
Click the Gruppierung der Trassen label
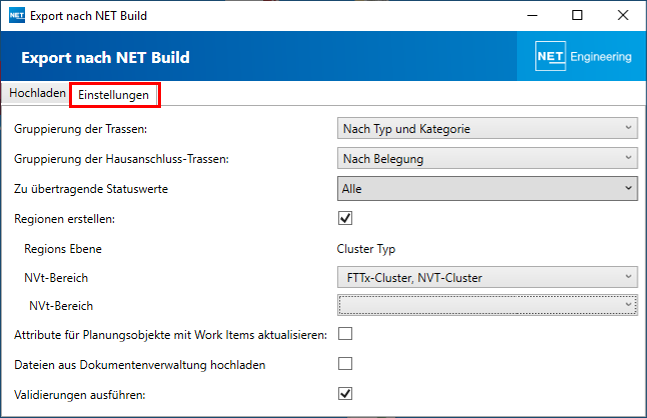tap(80, 129)
